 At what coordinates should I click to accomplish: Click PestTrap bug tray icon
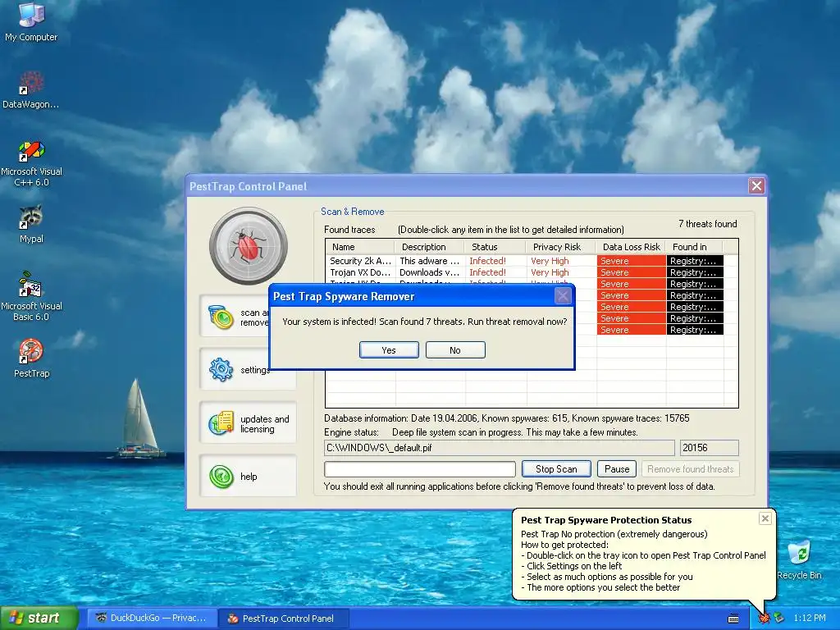[x=764, y=619]
